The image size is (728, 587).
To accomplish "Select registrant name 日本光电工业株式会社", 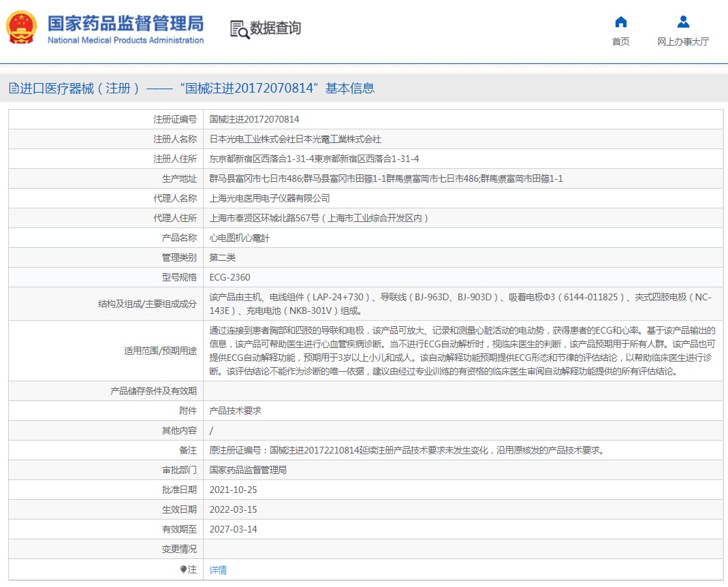I will pyautogui.click(x=253, y=139).
